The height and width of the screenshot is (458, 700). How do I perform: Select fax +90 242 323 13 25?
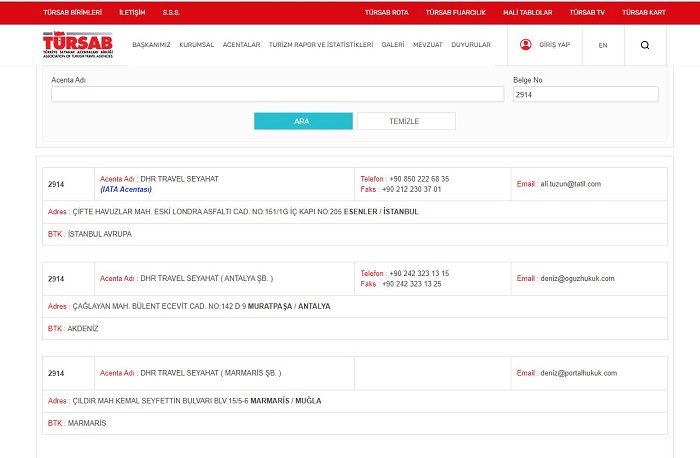click(x=411, y=284)
